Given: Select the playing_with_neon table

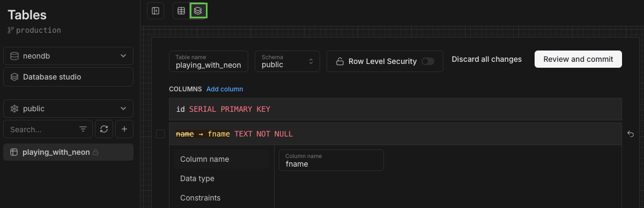Looking at the screenshot, I should pos(69,152).
